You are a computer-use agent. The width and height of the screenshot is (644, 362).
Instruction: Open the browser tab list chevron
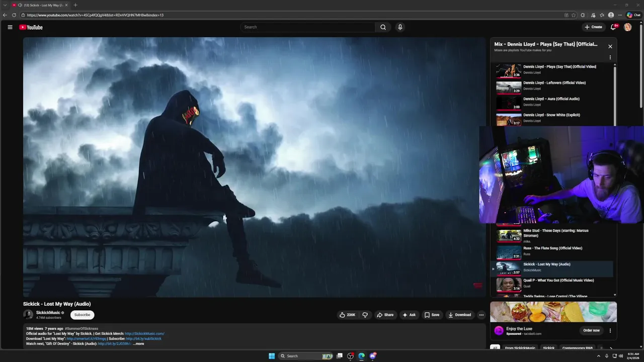5,5
